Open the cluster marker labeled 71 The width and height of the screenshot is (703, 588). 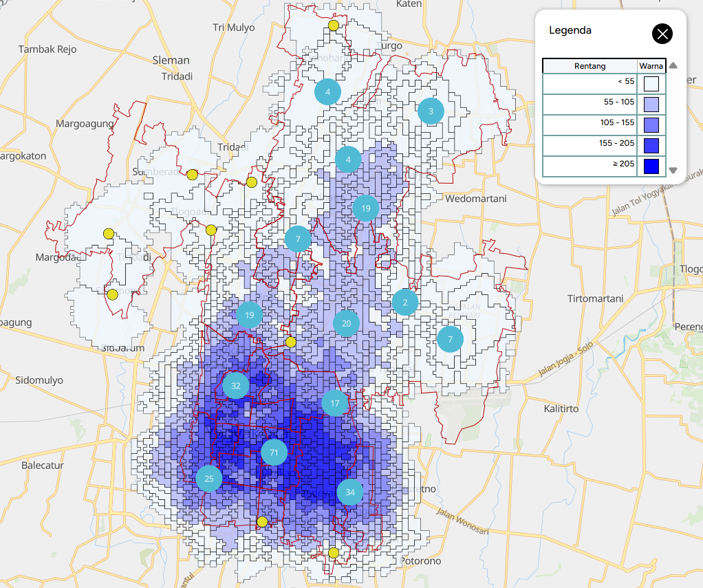[274, 453]
